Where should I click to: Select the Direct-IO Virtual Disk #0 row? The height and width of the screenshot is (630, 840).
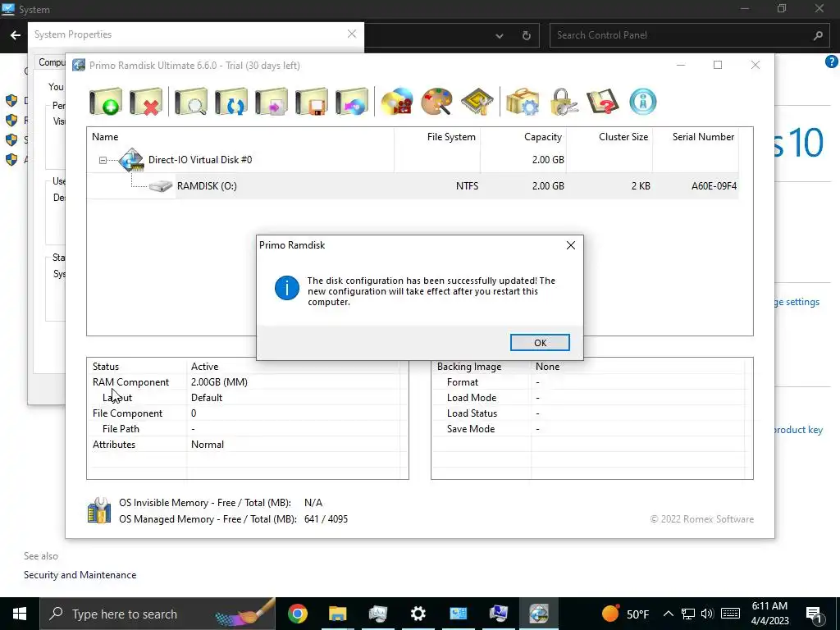coord(412,160)
